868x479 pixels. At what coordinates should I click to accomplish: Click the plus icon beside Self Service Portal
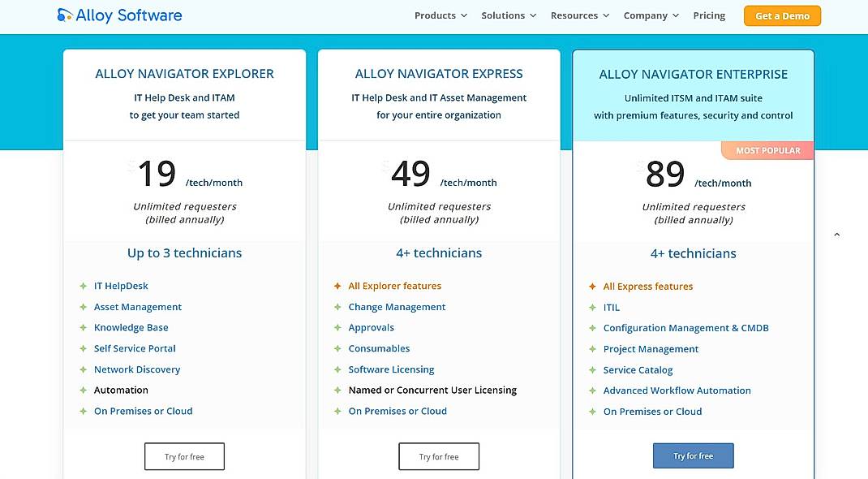tap(83, 348)
